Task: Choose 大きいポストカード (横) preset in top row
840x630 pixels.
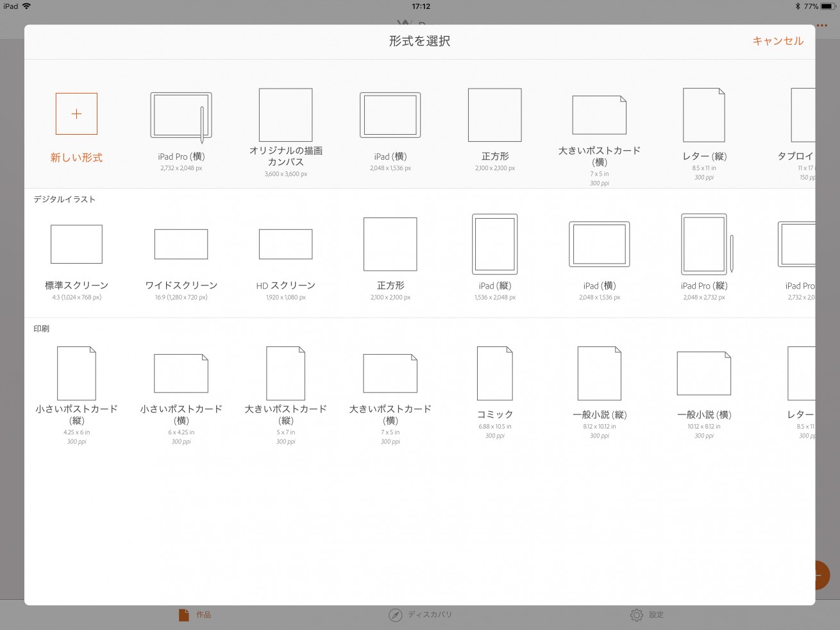Action: [x=600, y=140]
